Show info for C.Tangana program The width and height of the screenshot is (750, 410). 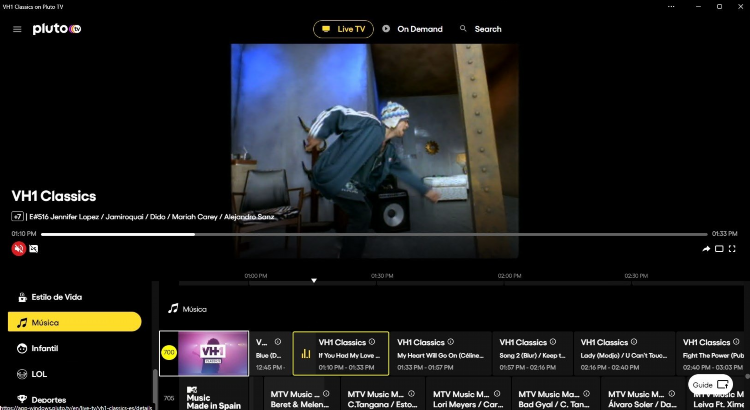click(x=411, y=394)
